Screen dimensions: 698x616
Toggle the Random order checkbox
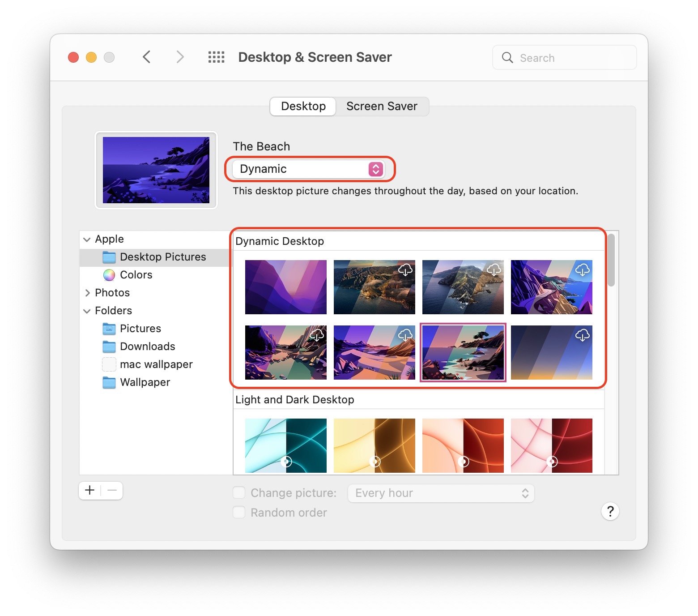coord(239,513)
